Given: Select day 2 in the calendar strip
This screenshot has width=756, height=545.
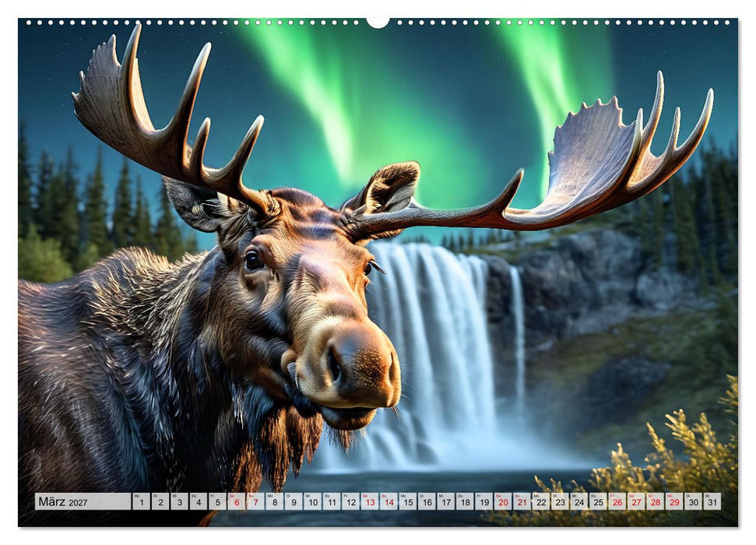Looking at the screenshot, I should (160, 501).
